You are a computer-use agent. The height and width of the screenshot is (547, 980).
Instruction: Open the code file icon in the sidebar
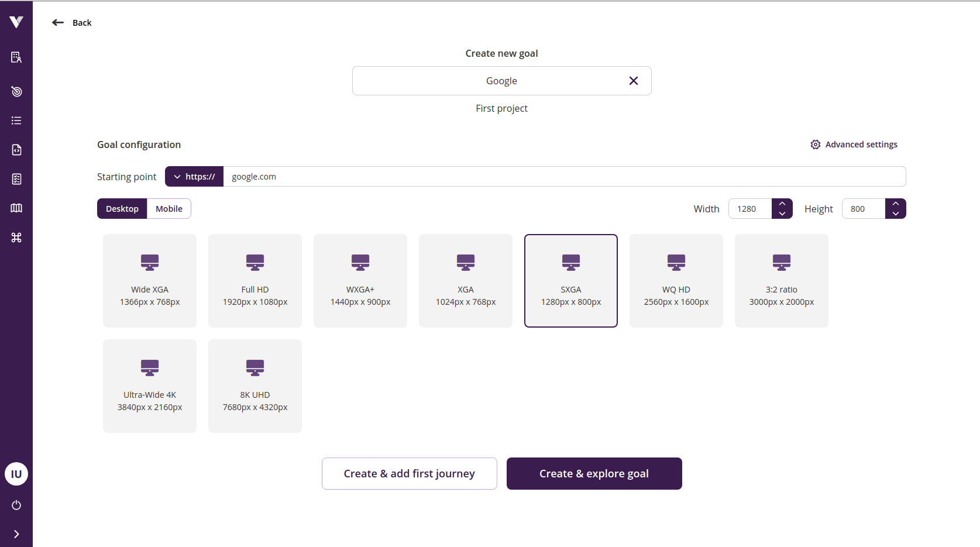[x=16, y=150]
